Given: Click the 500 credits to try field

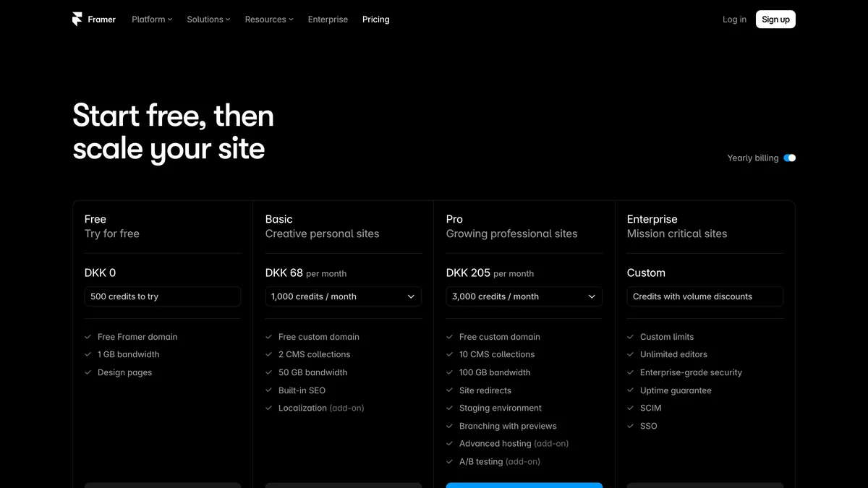Looking at the screenshot, I should click(163, 296).
